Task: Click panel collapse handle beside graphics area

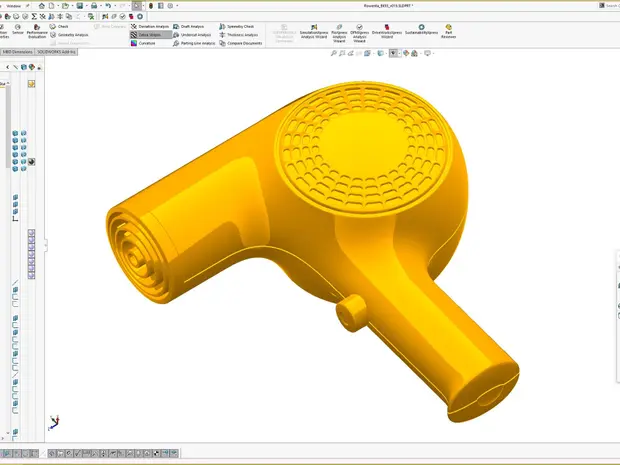Action: (45, 245)
